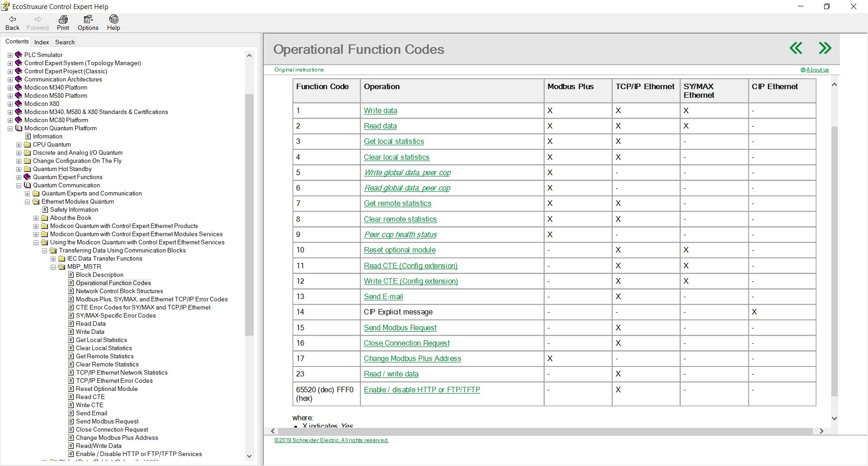This screenshot has width=868, height=466.
Task: Click the contents tree scroll down arrow
Action: 249,456
